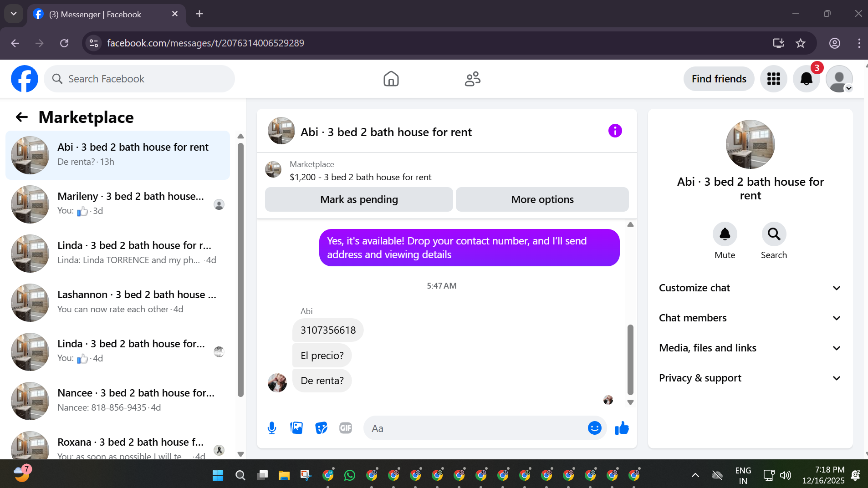
Task: Open the notifications bell with 3 alerts
Action: tap(806, 79)
